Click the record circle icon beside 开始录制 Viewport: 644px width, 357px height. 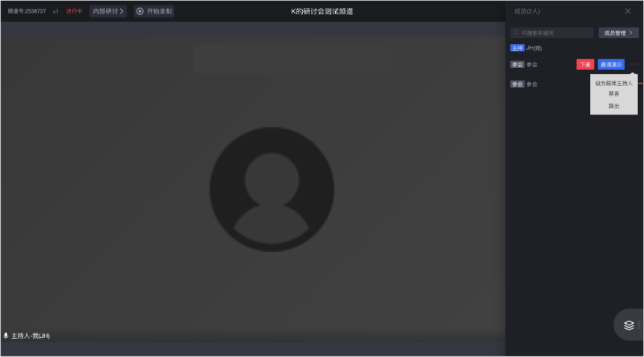(x=140, y=11)
